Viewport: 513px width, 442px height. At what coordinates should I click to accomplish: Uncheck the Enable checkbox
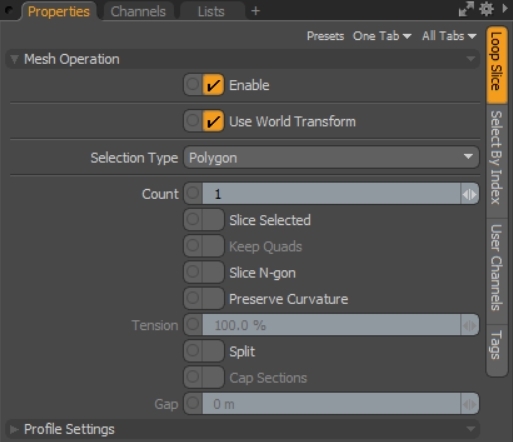[213, 85]
